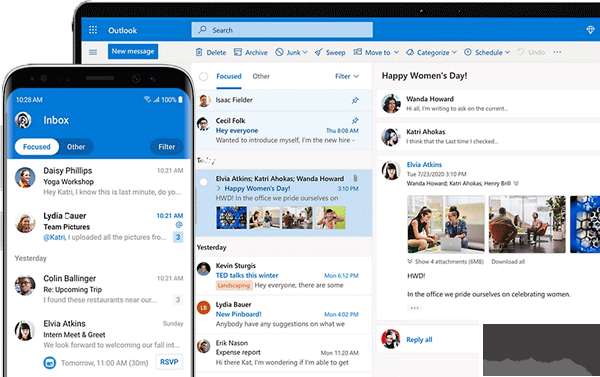Pin Isaac Fielder's message
Image resolution: width=600 pixels, height=377 pixels.
(x=355, y=100)
